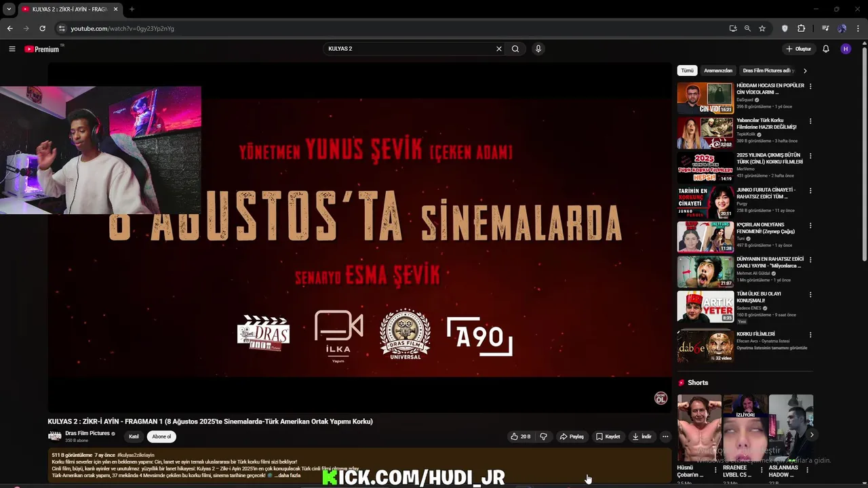Image resolution: width=868 pixels, height=488 pixels.
Task: Open options for HÜDDAM HOCASI video
Action: point(810,87)
